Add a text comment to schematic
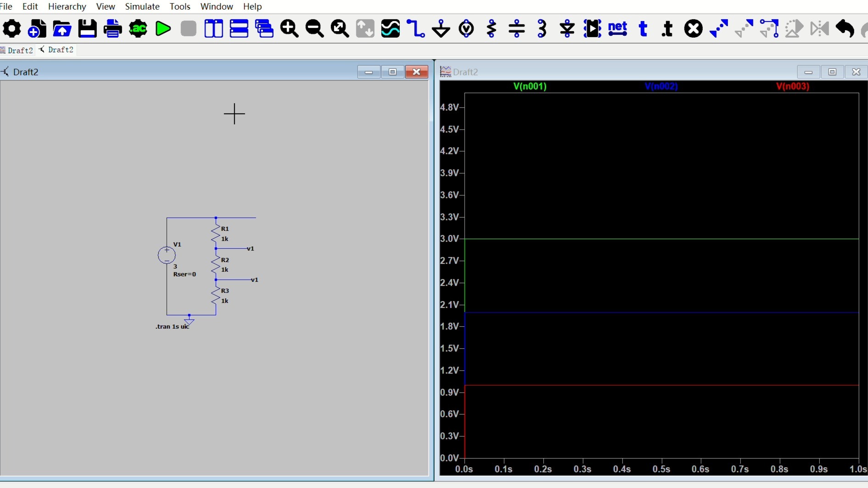 click(x=643, y=28)
